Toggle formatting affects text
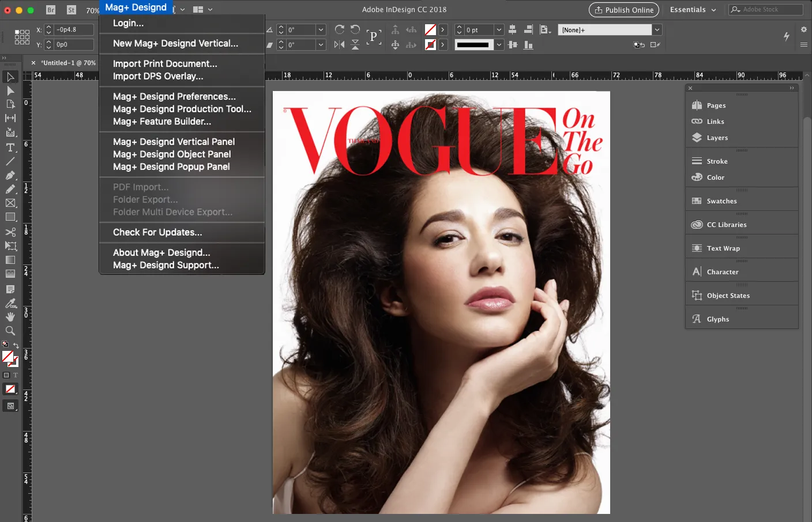The height and width of the screenshot is (522, 812). coord(16,375)
